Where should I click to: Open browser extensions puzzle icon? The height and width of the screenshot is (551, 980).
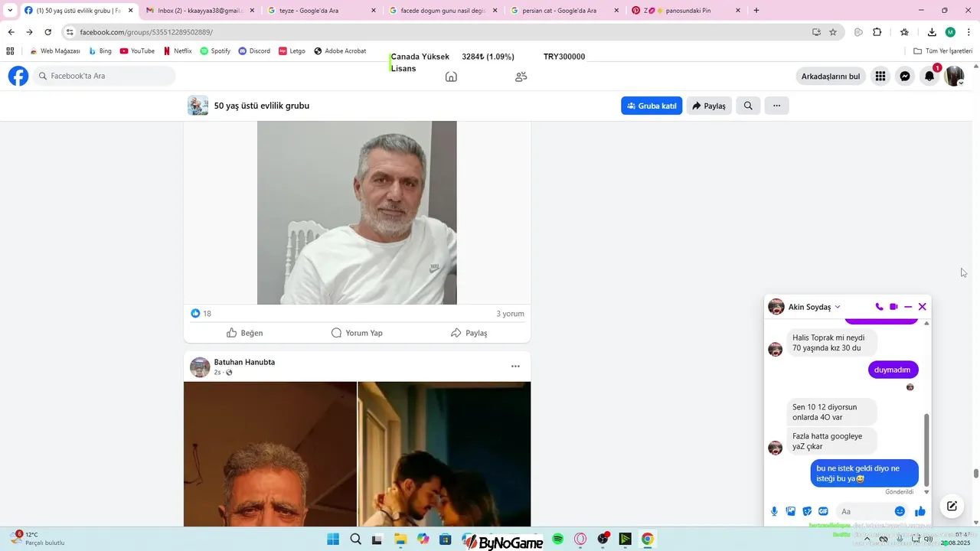tap(877, 32)
